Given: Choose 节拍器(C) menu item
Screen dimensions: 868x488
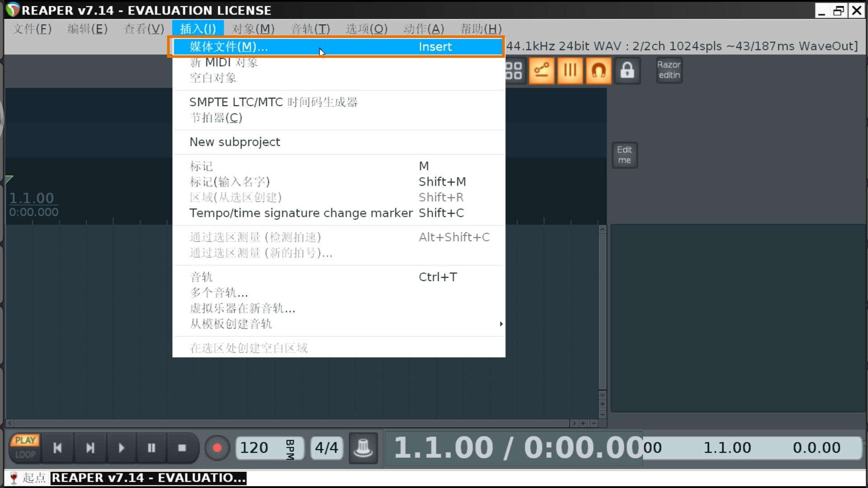Looking at the screenshot, I should pyautogui.click(x=339, y=118).
